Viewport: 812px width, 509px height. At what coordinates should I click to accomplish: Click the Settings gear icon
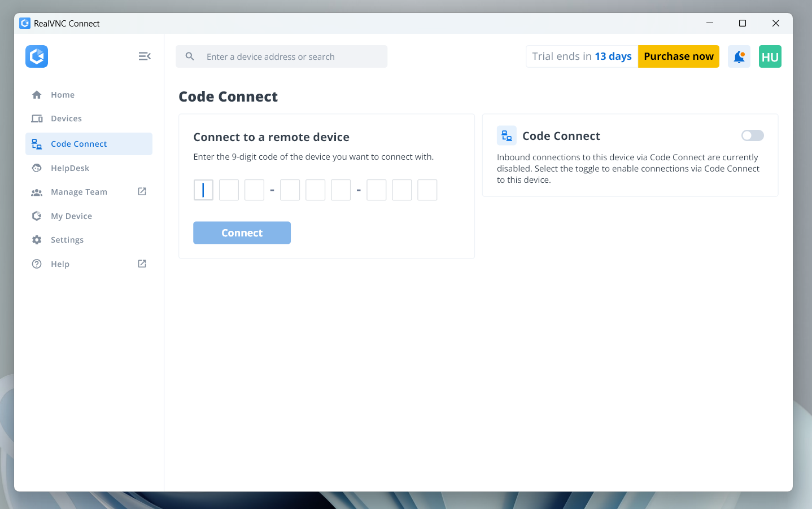click(x=37, y=240)
